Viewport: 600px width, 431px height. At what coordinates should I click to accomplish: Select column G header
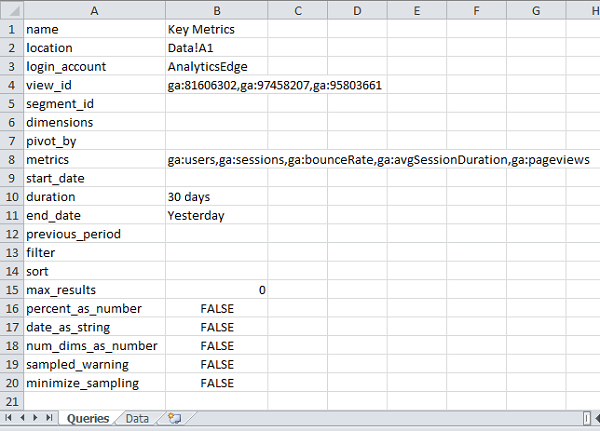pyautogui.click(x=536, y=10)
